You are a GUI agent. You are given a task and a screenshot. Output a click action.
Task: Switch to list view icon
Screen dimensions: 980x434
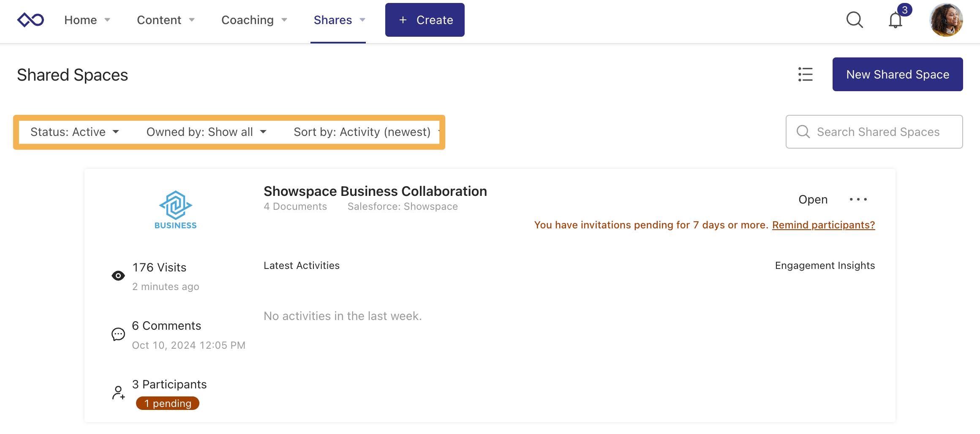click(x=805, y=74)
